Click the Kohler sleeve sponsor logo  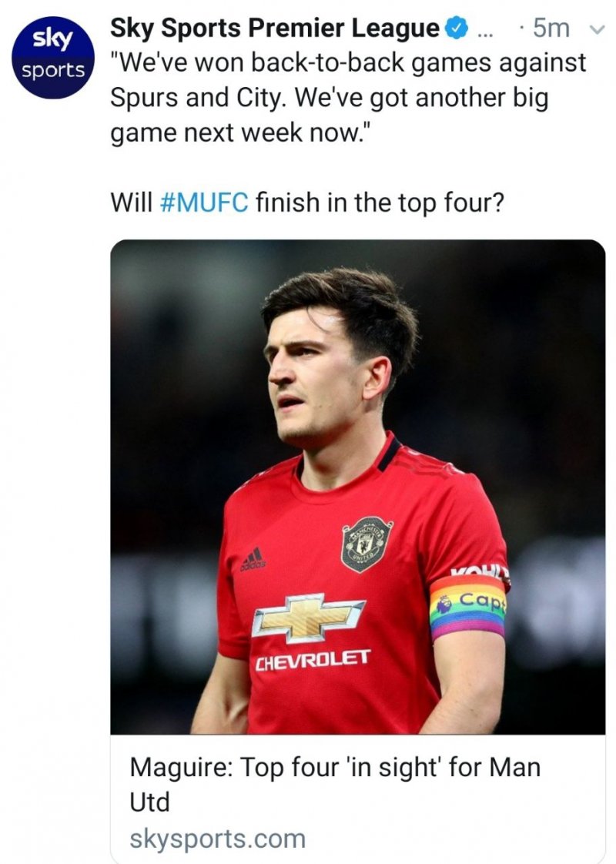click(480, 573)
